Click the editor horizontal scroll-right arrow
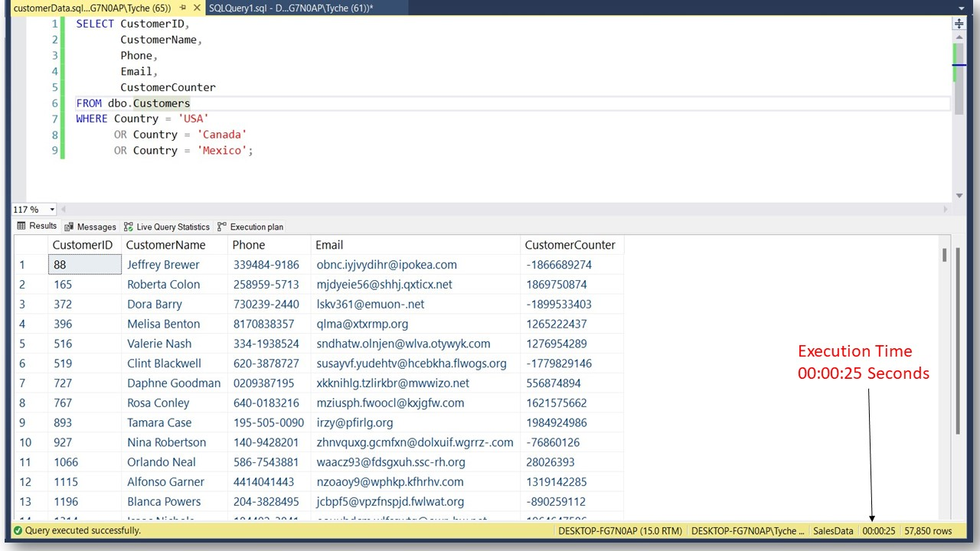This screenshot has width=980, height=551. (946, 210)
